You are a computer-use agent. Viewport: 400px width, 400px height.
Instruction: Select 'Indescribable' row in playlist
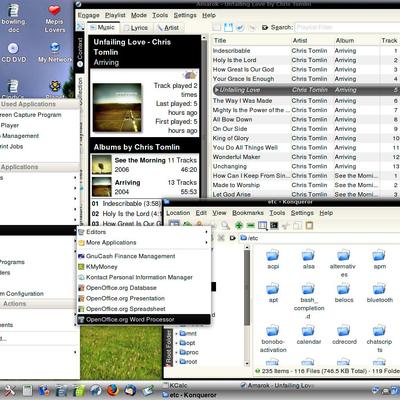306,51
